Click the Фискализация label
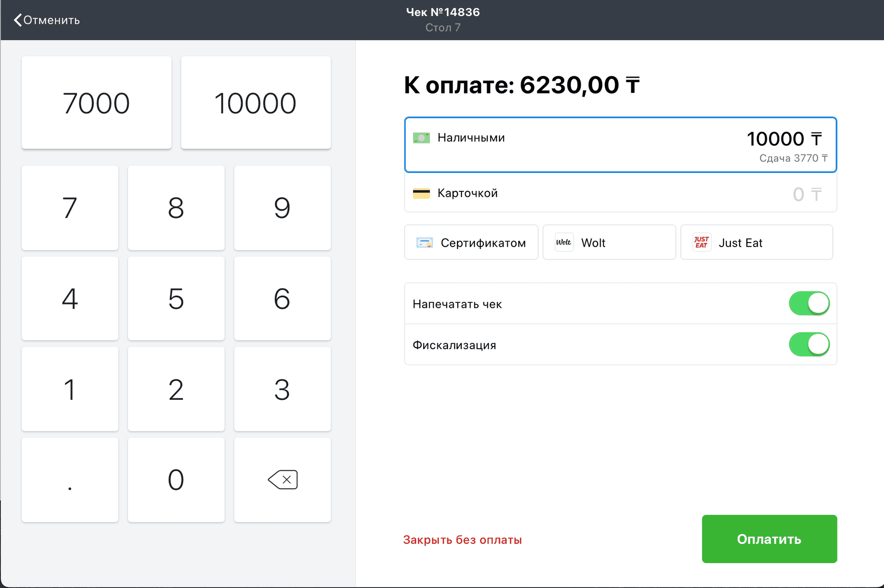 (454, 345)
